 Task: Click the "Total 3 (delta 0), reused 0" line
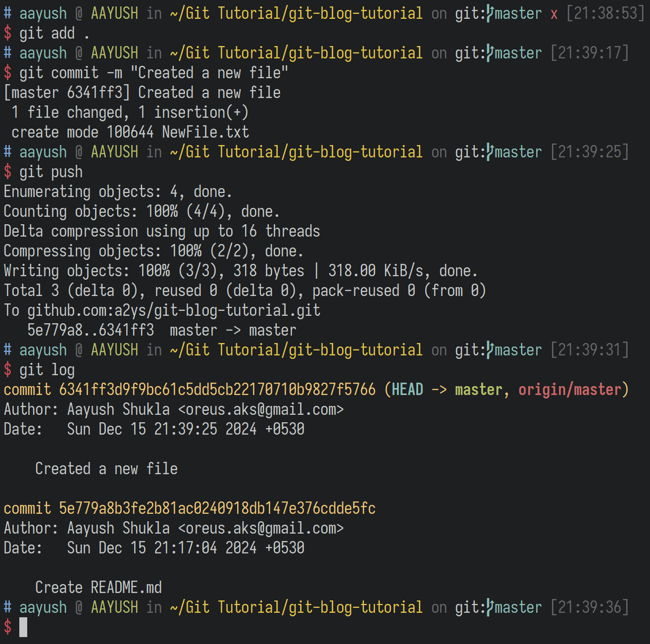click(245, 291)
